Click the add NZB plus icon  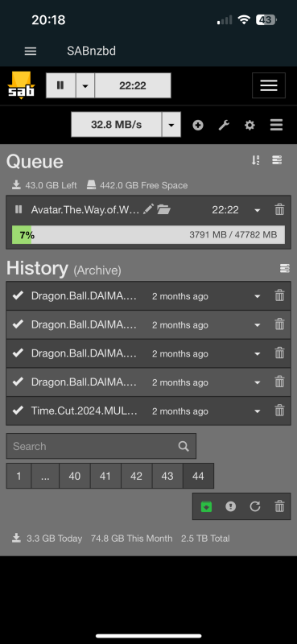coord(198,125)
